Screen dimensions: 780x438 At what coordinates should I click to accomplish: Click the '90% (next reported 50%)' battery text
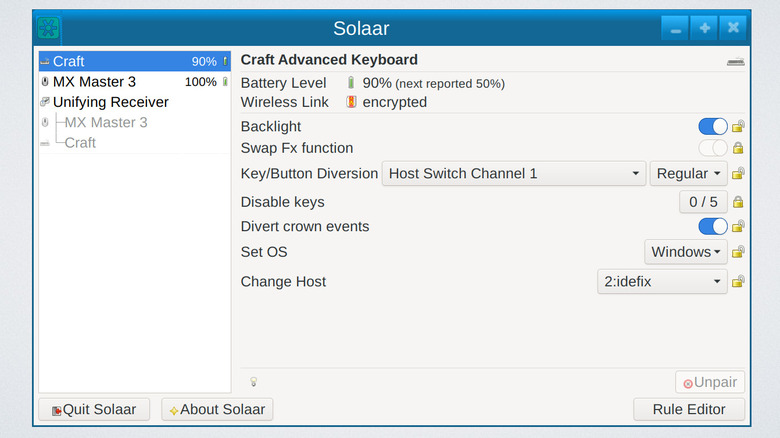pos(433,83)
